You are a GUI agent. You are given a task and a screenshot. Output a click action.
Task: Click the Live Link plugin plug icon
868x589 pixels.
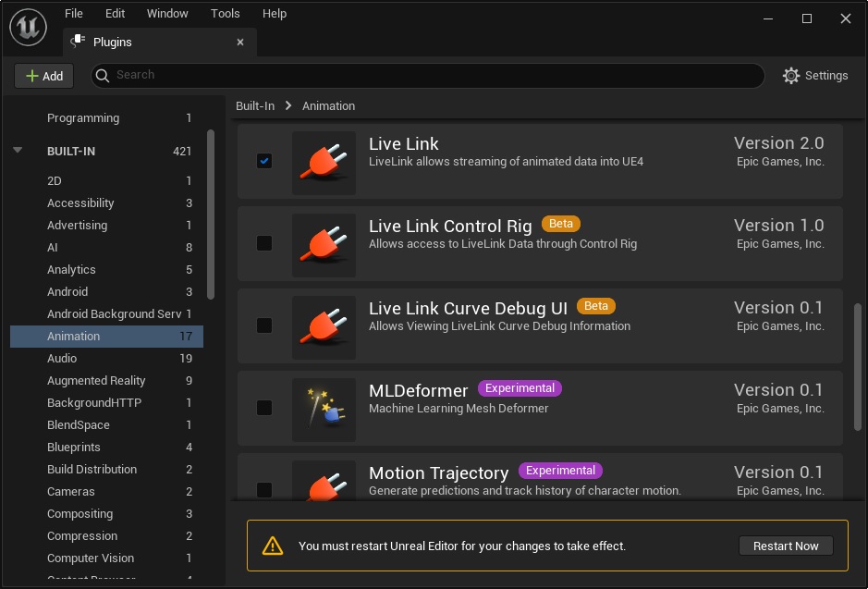tap(324, 163)
